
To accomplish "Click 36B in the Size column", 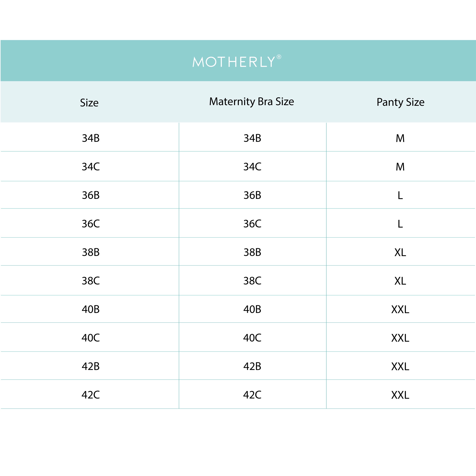I will pos(91,195).
